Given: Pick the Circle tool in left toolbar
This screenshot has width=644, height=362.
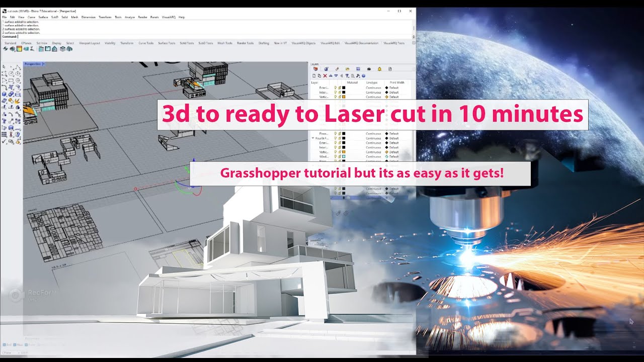Looking at the screenshot, I should coord(11,73).
